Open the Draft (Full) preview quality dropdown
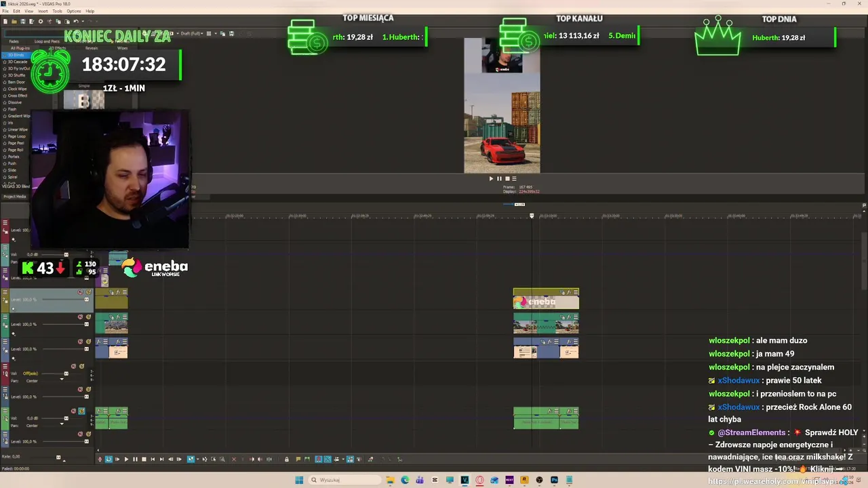Screen dimensions: 868x488 tap(195, 33)
